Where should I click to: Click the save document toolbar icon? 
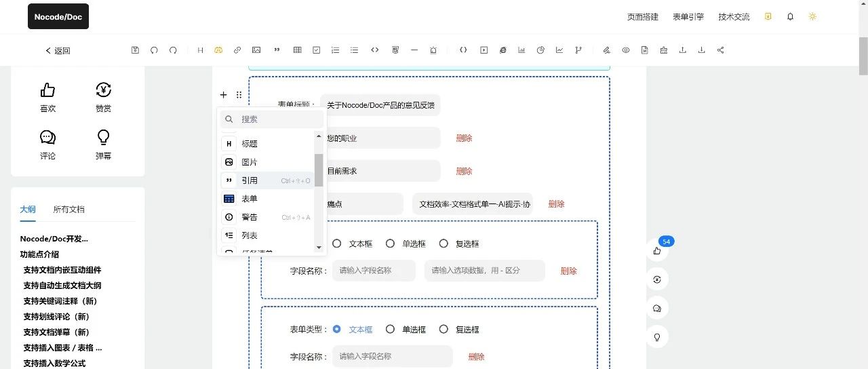(135, 50)
